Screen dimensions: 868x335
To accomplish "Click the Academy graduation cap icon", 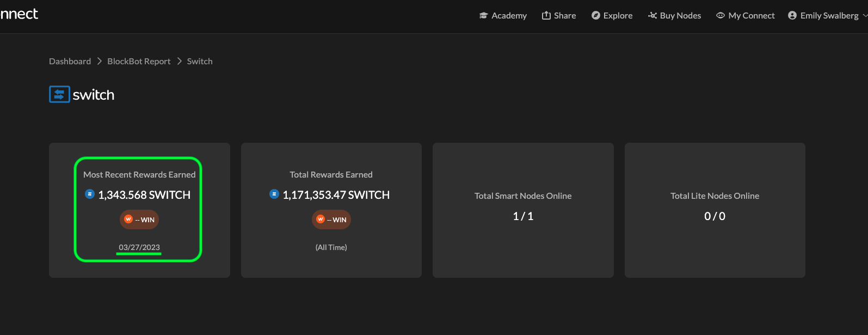I will (x=483, y=16).
